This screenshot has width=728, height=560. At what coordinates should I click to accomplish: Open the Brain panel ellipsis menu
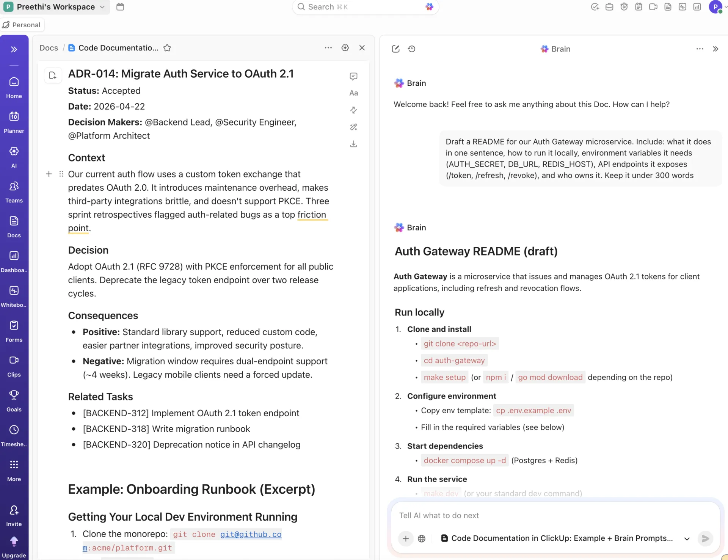[700, 49]
